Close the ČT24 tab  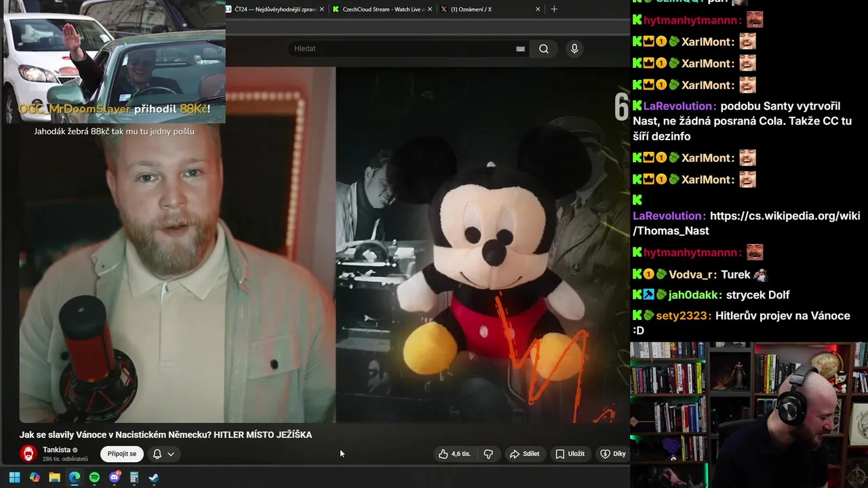[x=322, y=9]
